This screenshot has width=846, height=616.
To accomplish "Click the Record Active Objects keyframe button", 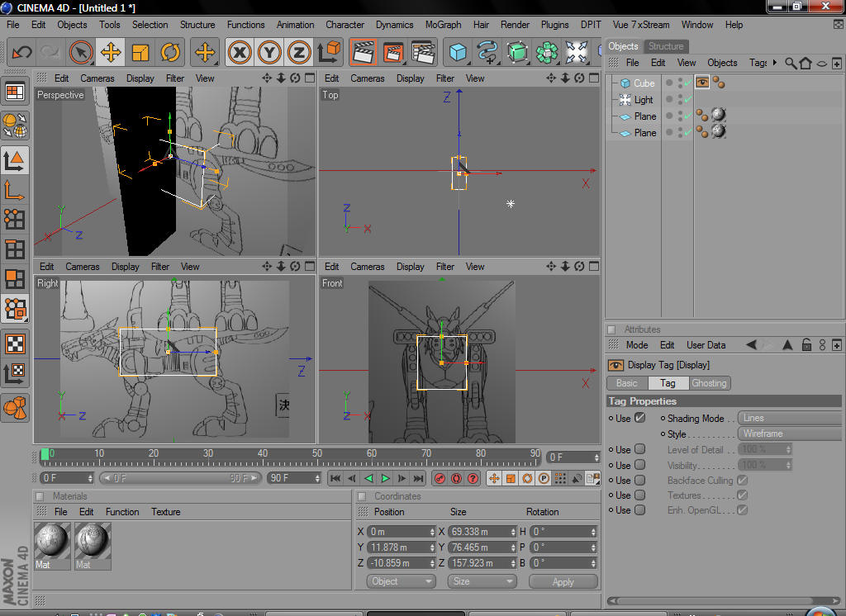I will [x=440, y=478].
